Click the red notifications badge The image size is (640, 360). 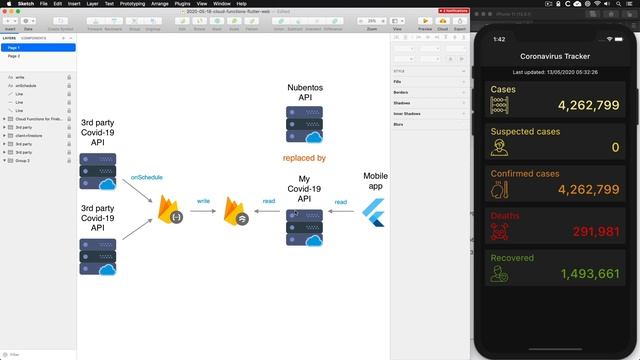[453, 11]
